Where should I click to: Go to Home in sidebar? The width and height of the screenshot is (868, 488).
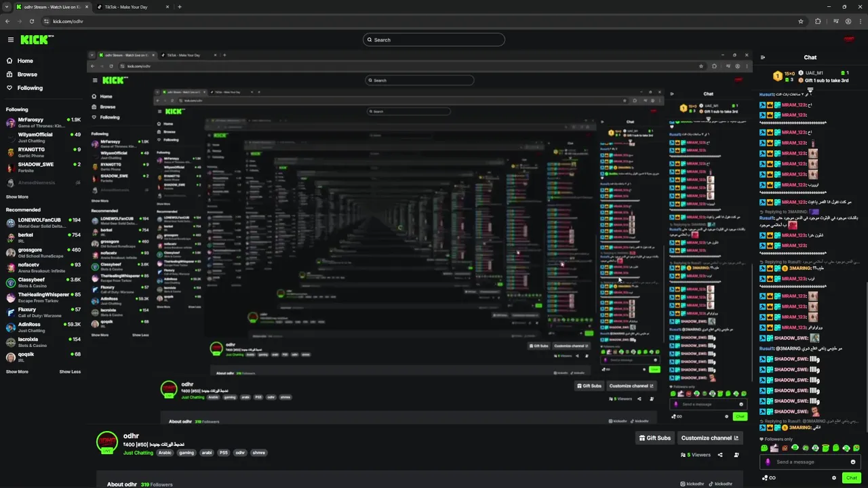25,61
